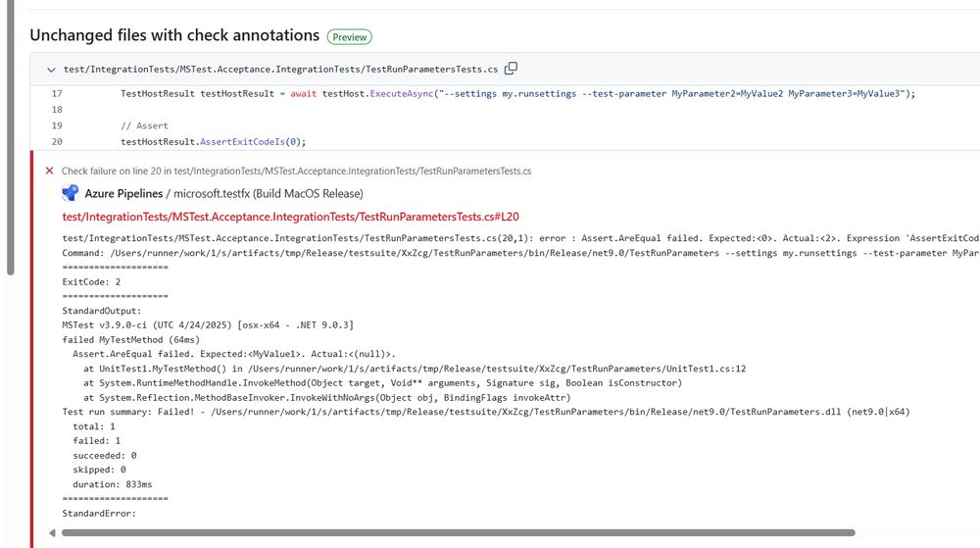Click the 'Command: /Users/runner/work' line
Viewport: 980px width, 548px height.
[x=520, y=253]
